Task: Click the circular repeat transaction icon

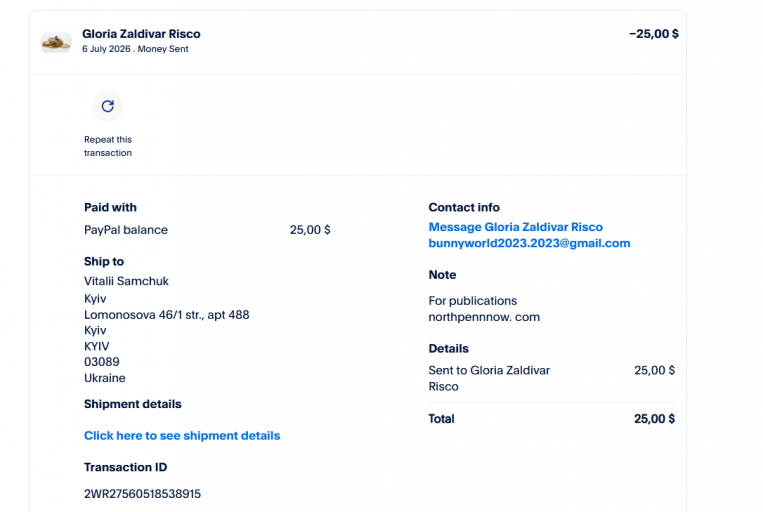Action: [108, 106]
